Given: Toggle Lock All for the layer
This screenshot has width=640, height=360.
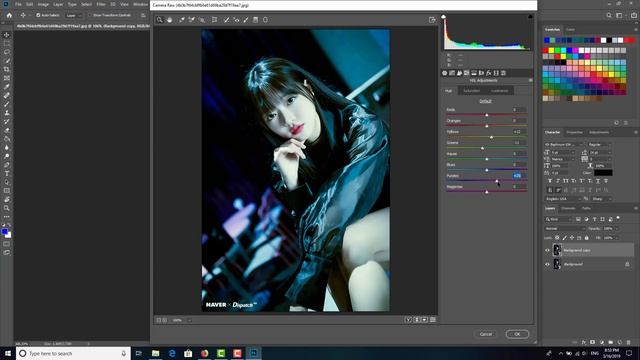Looking at the screenshot, I should click(x=587, y=238).
